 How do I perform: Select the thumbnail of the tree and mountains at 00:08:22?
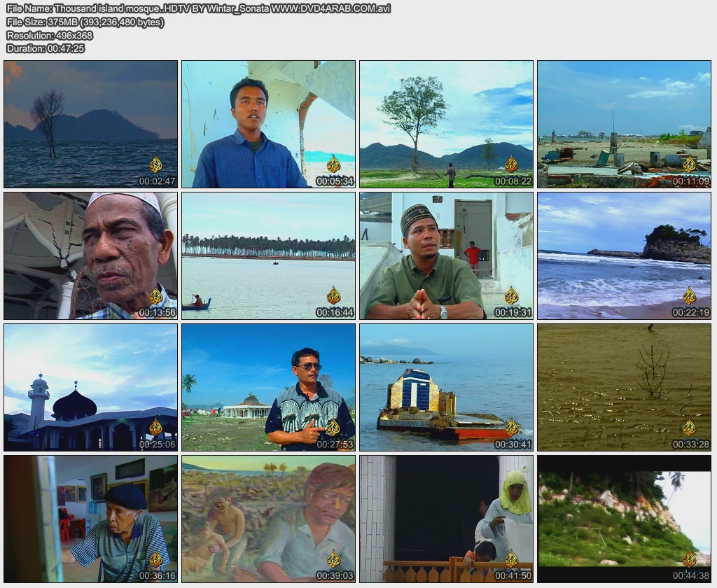pos(446,124)
